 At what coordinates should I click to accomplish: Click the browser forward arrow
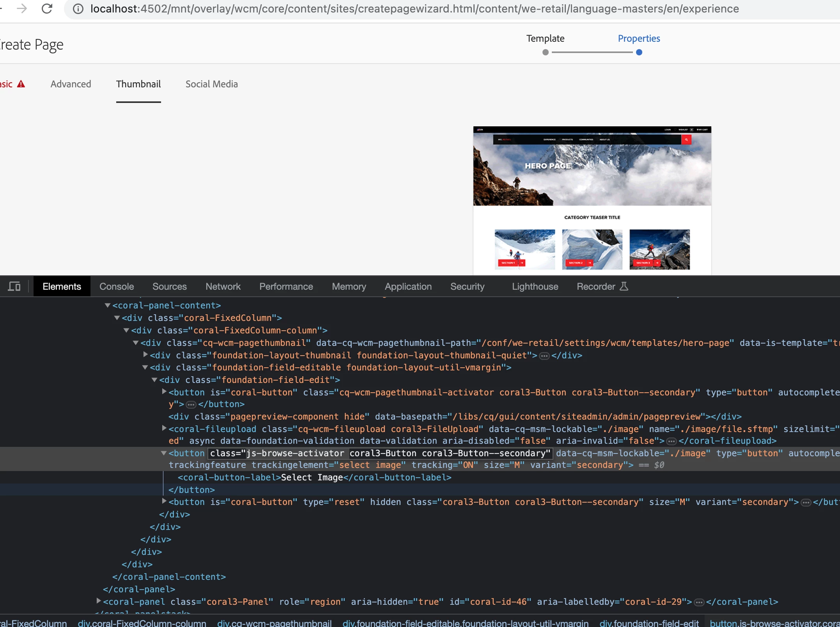[x=22, y=9]
